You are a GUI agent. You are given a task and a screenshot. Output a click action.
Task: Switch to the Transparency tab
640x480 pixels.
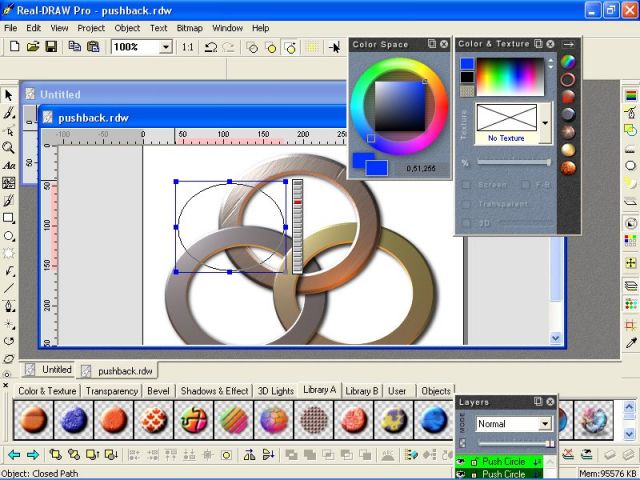pos(111,391)
